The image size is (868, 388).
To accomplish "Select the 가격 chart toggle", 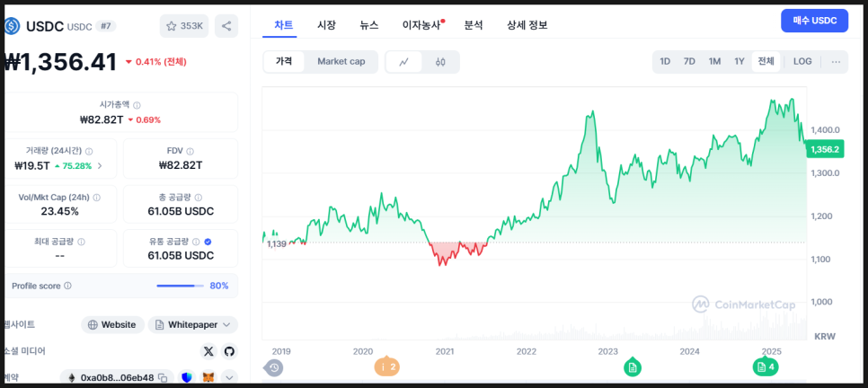I will pyautogui.click(x=284, y=61).
